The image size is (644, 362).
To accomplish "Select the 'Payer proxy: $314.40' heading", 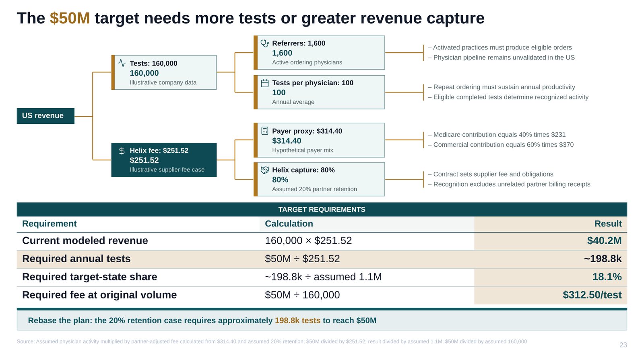I will pyautogui.click(x=307, y=131).
